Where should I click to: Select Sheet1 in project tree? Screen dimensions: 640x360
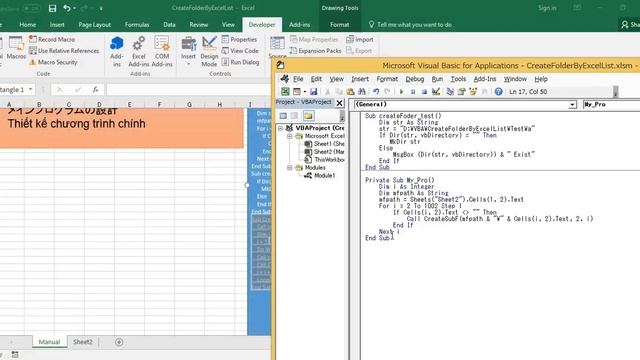point(324,144)
